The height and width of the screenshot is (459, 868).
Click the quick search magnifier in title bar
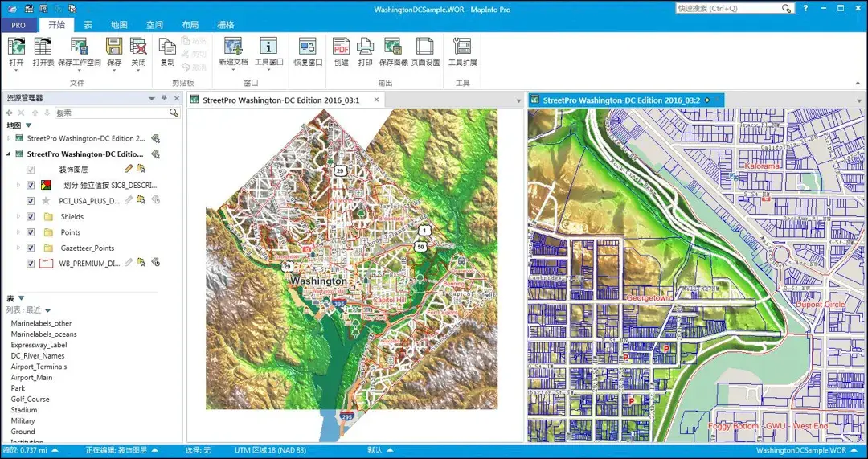[x=786, y=9]
